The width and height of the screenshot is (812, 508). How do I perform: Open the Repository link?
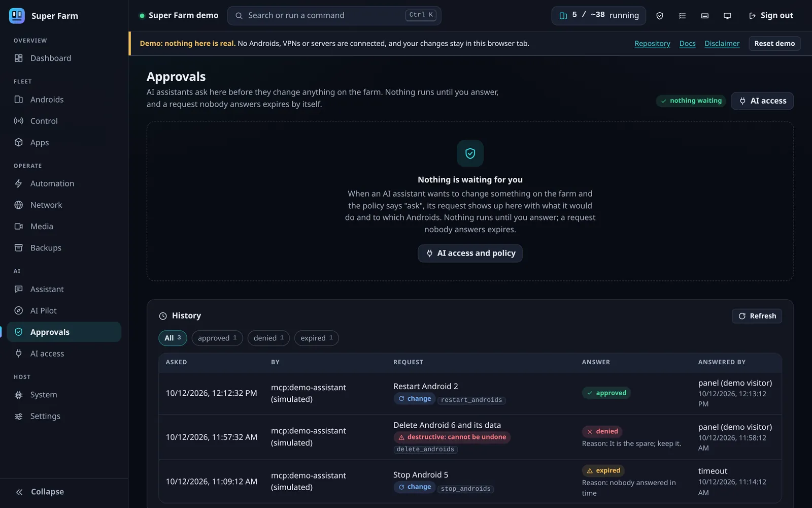(652, 44)
